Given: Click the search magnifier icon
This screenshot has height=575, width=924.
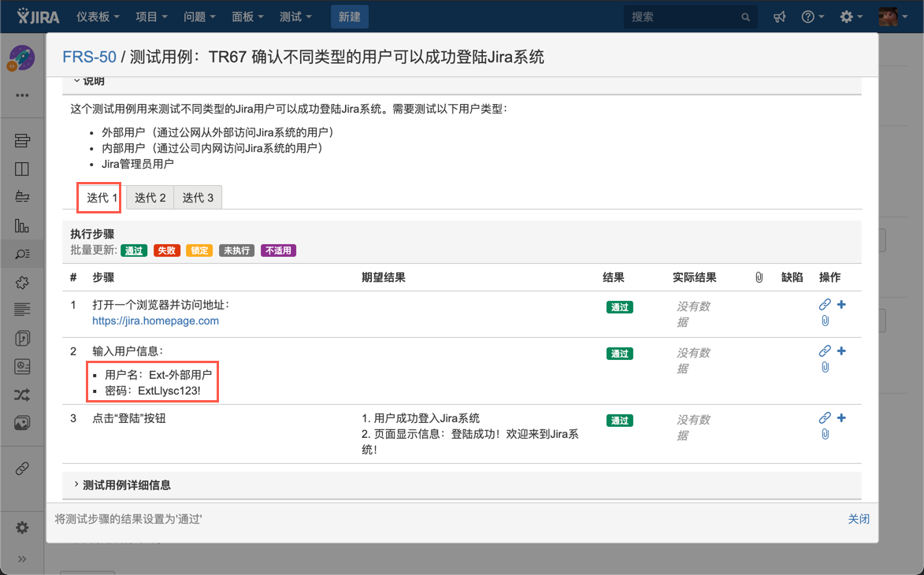Looking at the screenshot, I should tap(745, 17).
